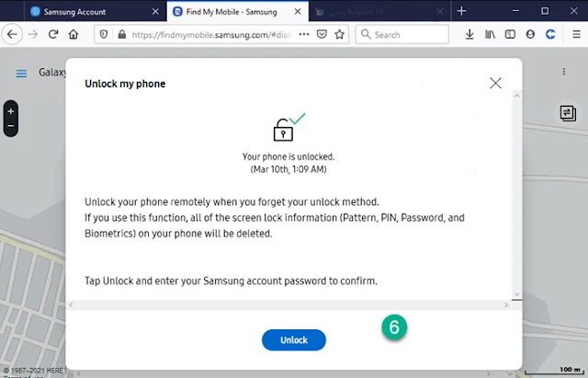The height and width of the screenshot is (378, 588).
Task: Open the downloads arrow icon
Action: pyautogui.click(x=469, y=34)
